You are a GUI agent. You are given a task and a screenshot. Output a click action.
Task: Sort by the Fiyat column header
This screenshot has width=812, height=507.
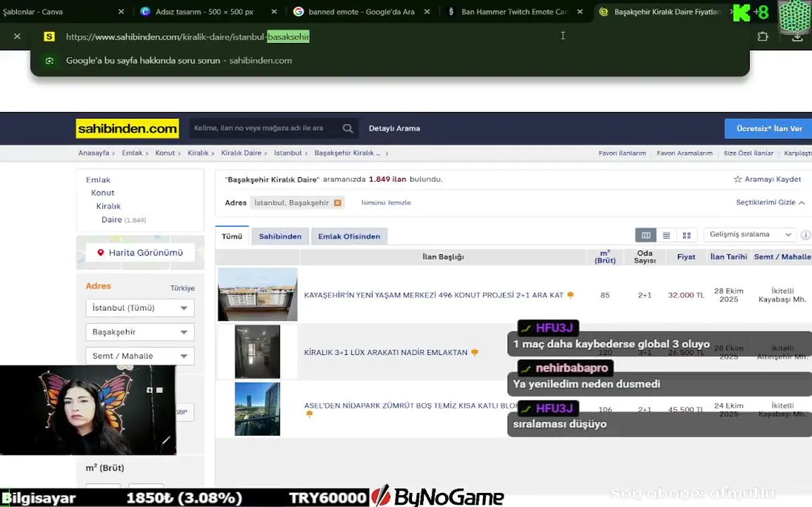pos(686,257)
